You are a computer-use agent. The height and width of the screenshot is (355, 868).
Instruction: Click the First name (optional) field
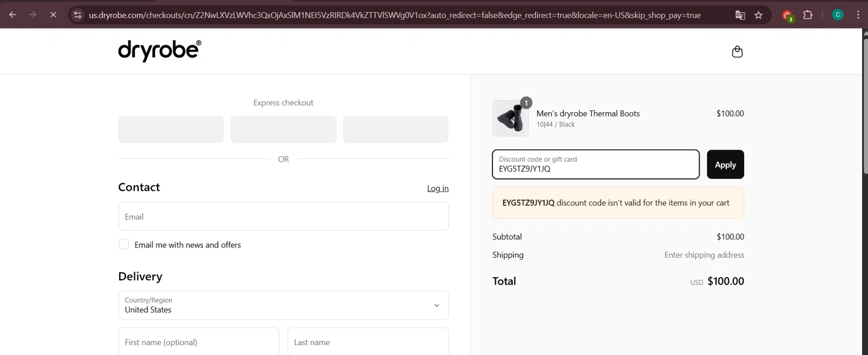click(198, 342)
